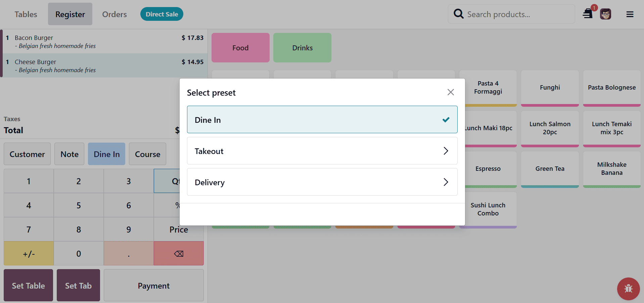Expand the Delivery preset chevron

click(x=446, y=182)
